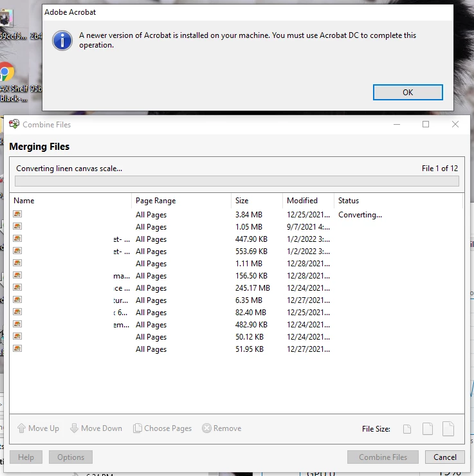
Task: Click the file icon for the 1.05 MB row
Action: click(17, 226)
